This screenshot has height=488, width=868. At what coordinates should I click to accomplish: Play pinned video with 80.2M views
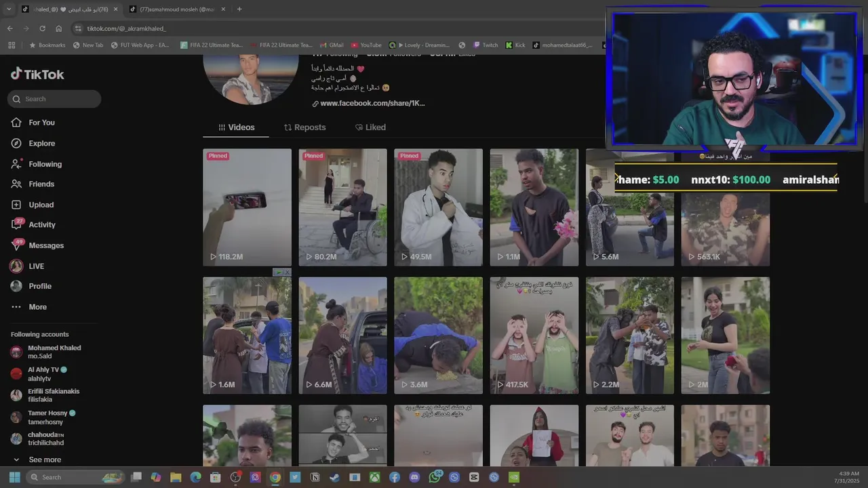[x=342, y=207]
